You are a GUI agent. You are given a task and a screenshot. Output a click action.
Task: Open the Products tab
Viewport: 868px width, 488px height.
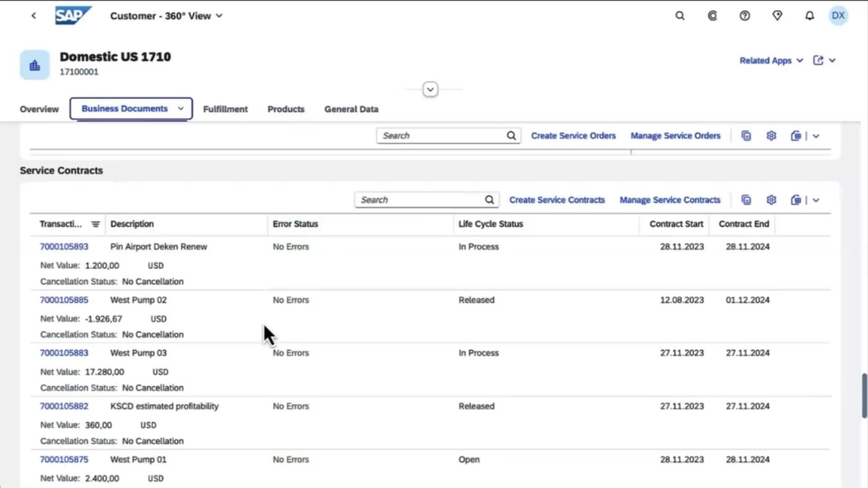coord(286,109)
